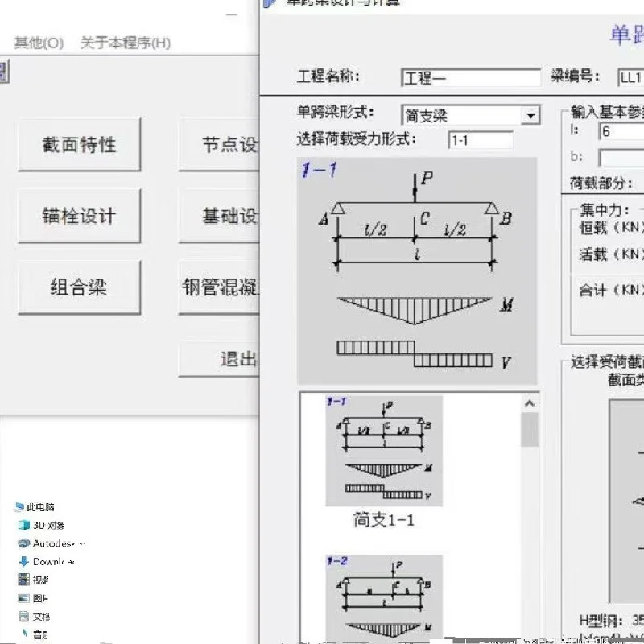This screenshot has height=644, width=644.
Task: Click the 基础设计 button
Action: (x=219, y=216)
